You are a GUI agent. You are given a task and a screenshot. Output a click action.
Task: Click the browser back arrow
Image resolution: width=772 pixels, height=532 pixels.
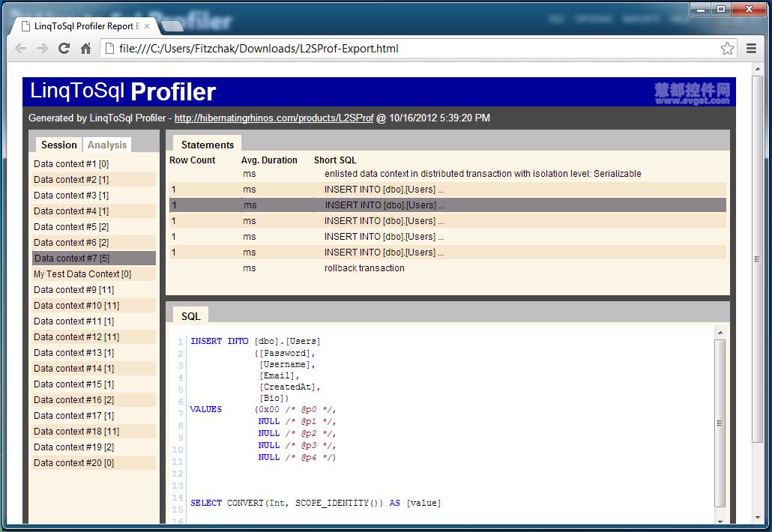(x=20, y=48)
